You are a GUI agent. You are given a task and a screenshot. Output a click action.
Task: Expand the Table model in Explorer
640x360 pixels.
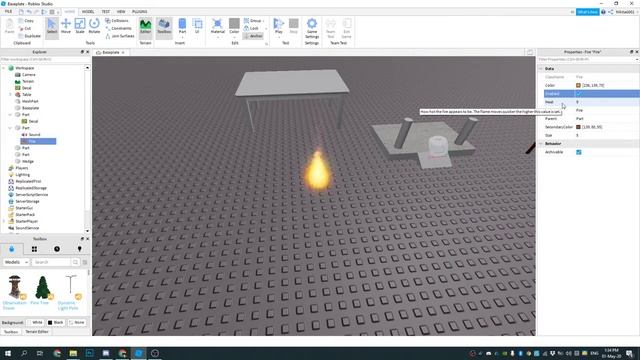point(11,95)
